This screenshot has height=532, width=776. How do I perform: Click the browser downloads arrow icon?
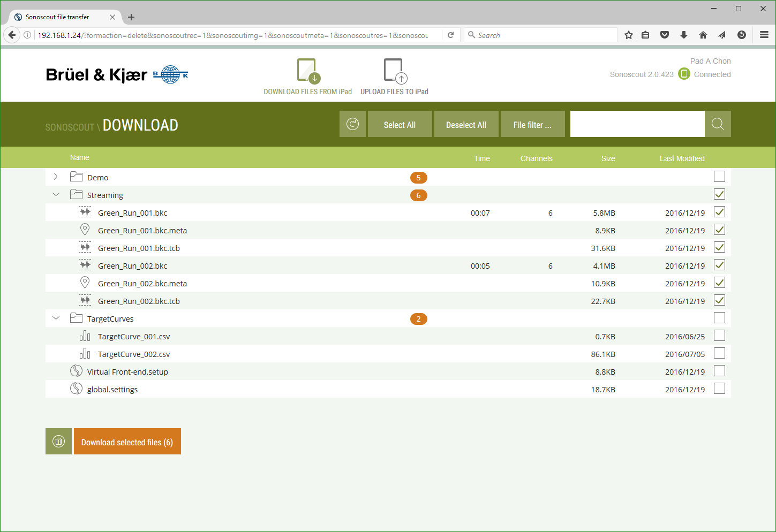tap(684, 35)
